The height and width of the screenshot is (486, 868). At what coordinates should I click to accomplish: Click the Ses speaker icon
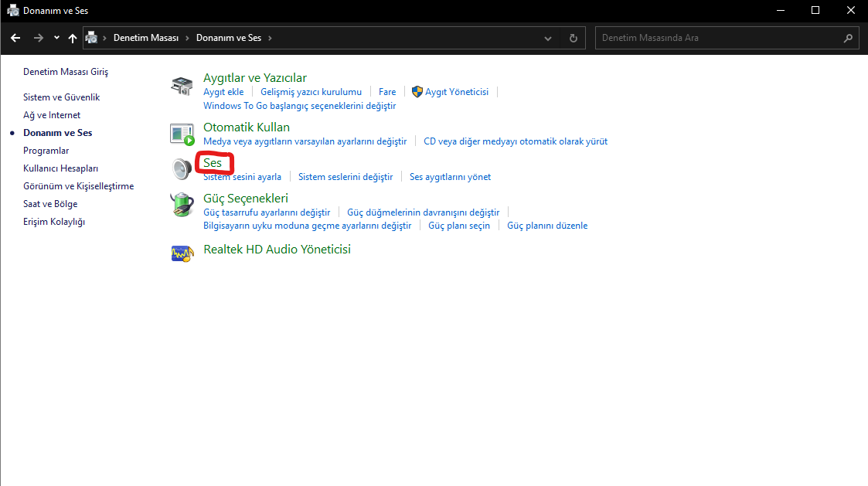pos(182,169)
